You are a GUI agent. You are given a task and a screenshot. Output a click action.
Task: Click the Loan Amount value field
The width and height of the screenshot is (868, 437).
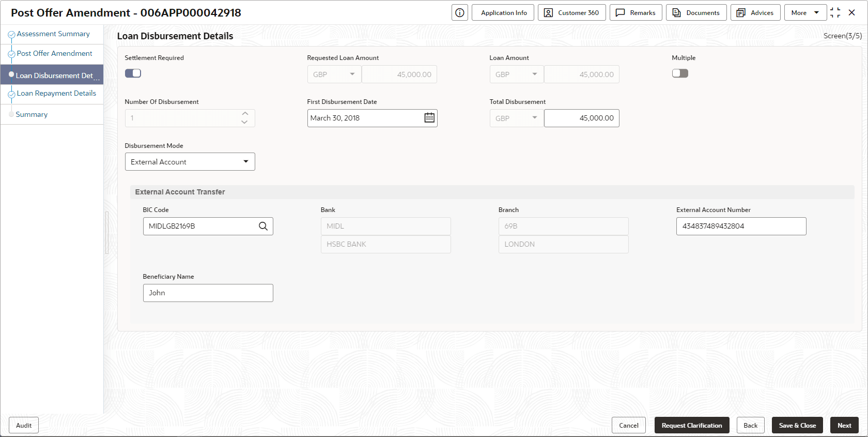tap(581, 74)
